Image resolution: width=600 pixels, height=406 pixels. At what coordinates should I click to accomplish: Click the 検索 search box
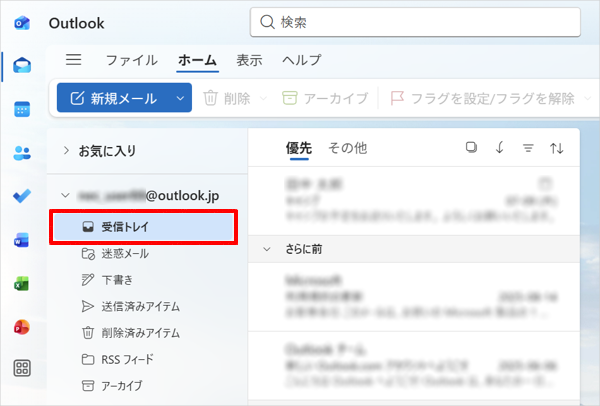point(415,22)
